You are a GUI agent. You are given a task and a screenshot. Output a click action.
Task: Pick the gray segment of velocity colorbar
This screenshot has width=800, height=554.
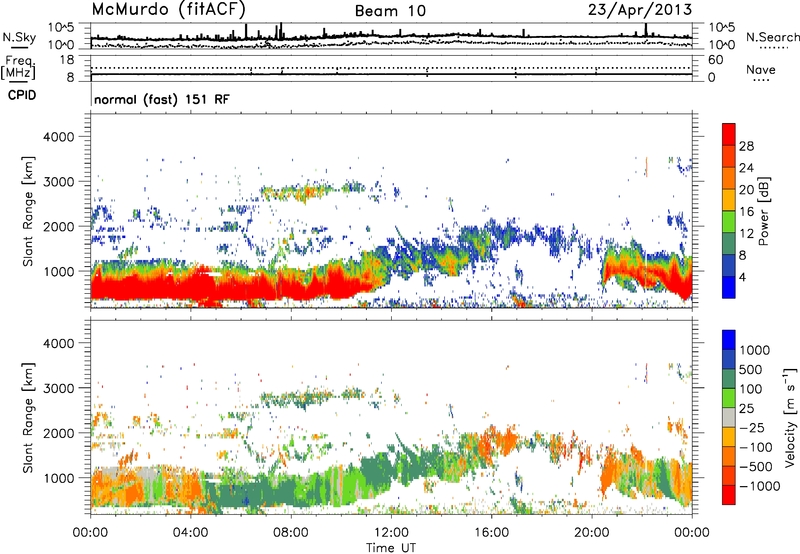pos(729,417)
